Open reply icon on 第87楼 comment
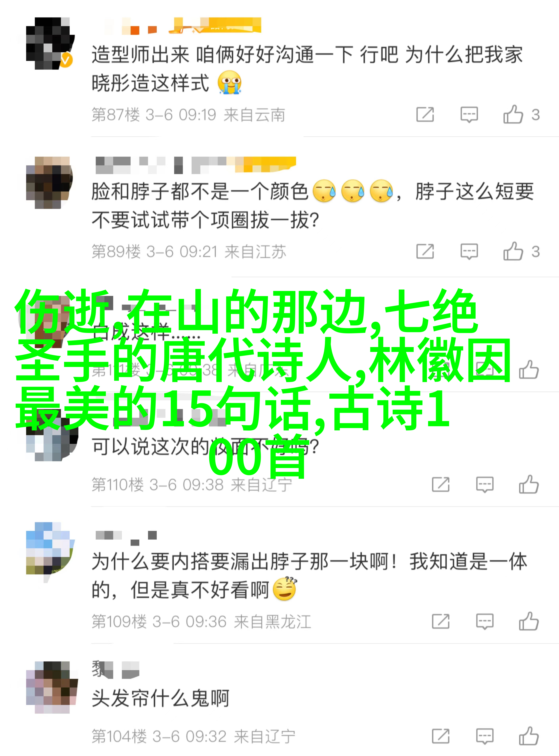This screenshot has height=756, width=559. pyautogui.click(x=469, y=115)
